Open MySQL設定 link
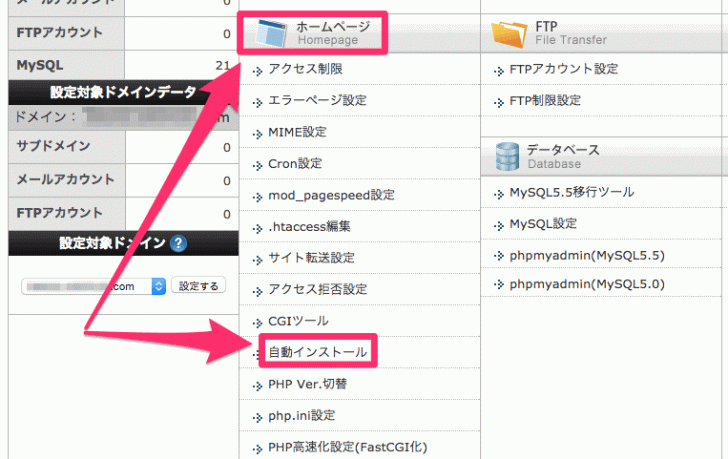 pos(542,224)
